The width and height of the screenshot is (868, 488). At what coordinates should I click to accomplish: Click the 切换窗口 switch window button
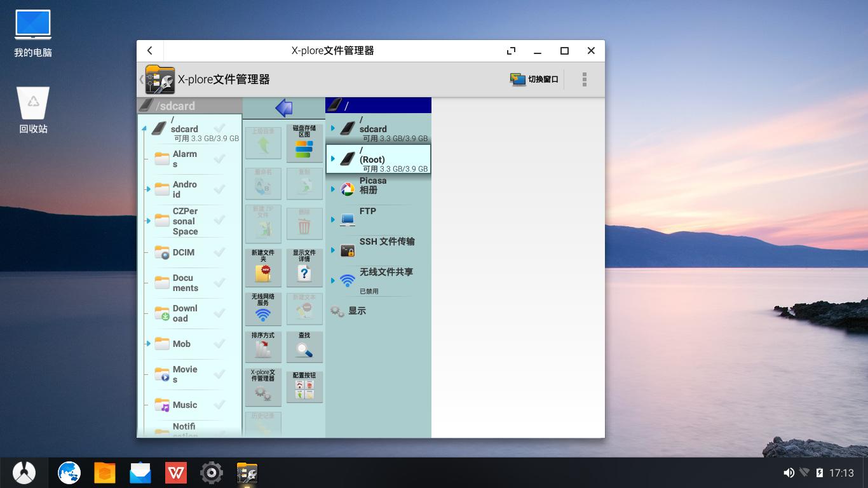534,79
